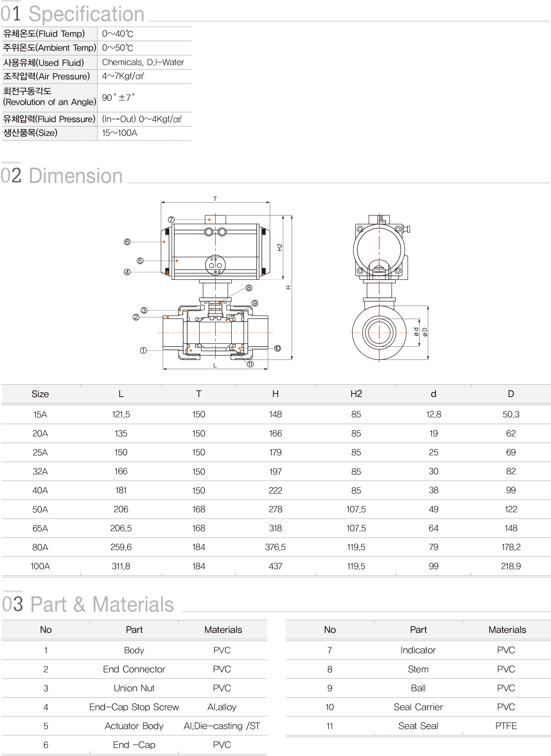Click the "Body" part name in the materials table

[x=134, y=650]
